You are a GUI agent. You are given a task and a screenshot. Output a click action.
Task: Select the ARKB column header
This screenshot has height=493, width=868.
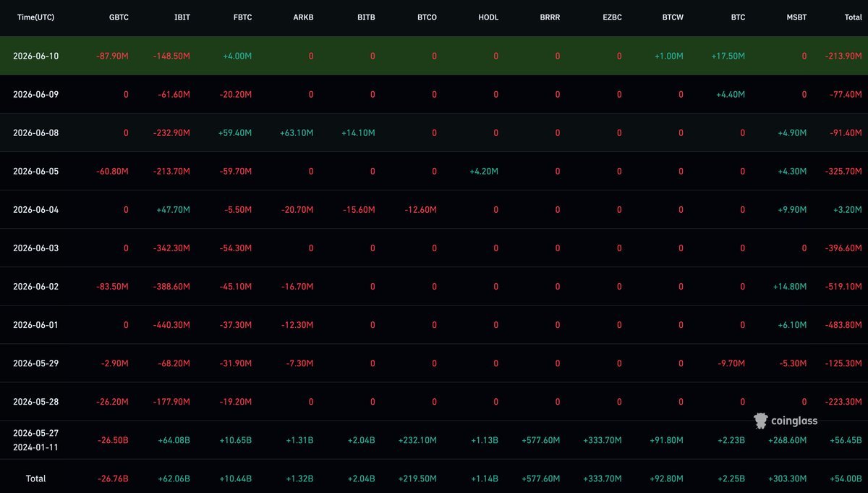303,17
